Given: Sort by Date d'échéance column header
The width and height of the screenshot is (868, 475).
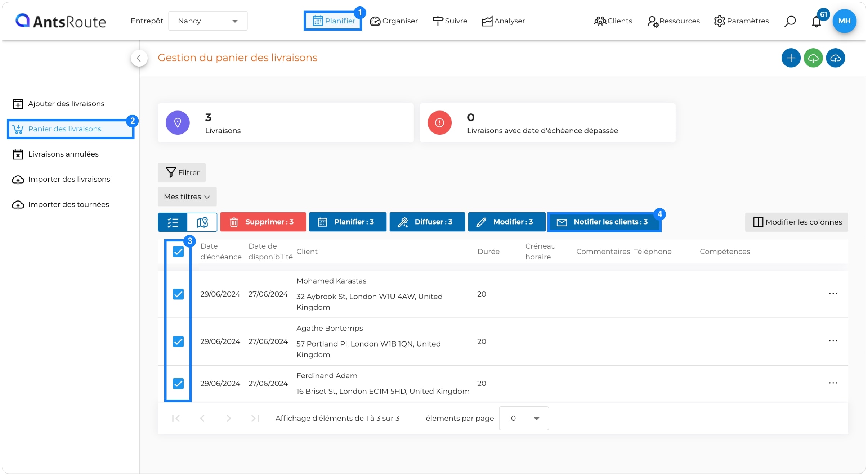Looking at the screenshot, I should (x=221, y=252).
